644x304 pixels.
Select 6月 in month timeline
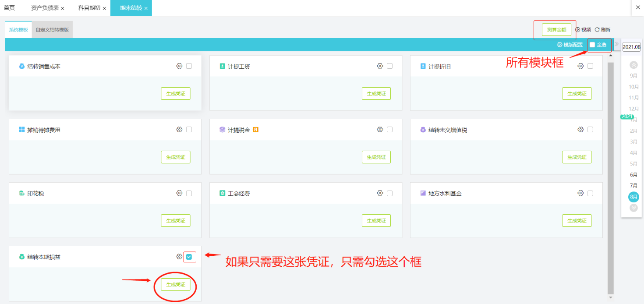point(633,175)
